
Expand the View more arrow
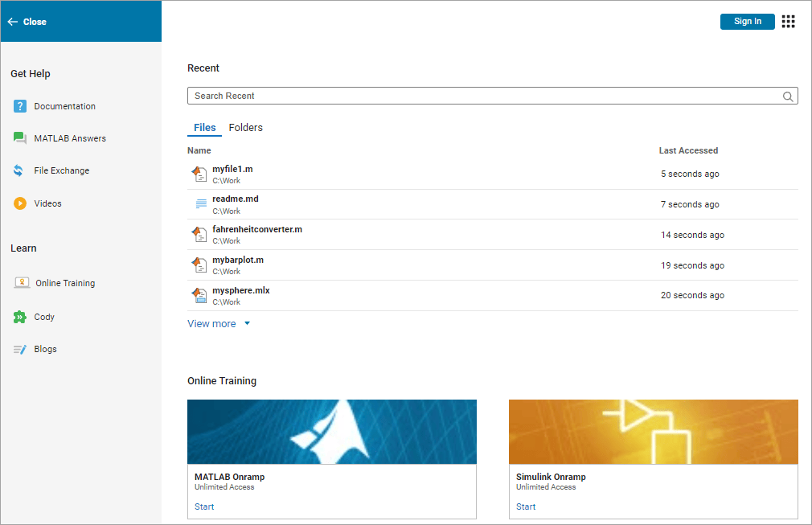coord(247,323)
